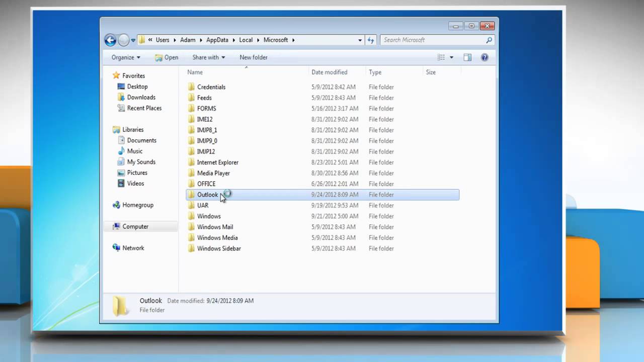The width and height of the screenshot is (644, 362).
Task: Click UAR date 9/19/2012 9:53 AM
Action: [335, 206]
